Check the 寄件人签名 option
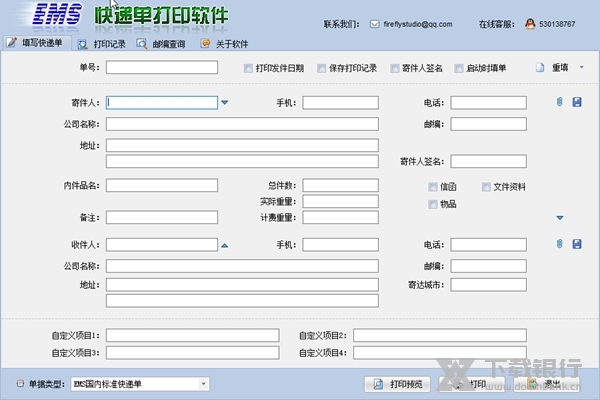The height and width of the screenshot is (400, 600). pos(395,69)
